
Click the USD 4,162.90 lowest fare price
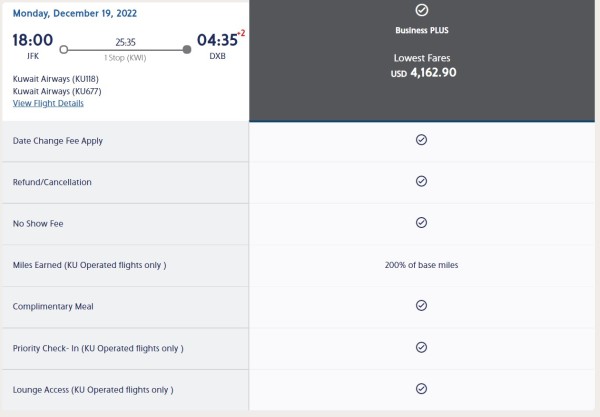pos(423,73)
